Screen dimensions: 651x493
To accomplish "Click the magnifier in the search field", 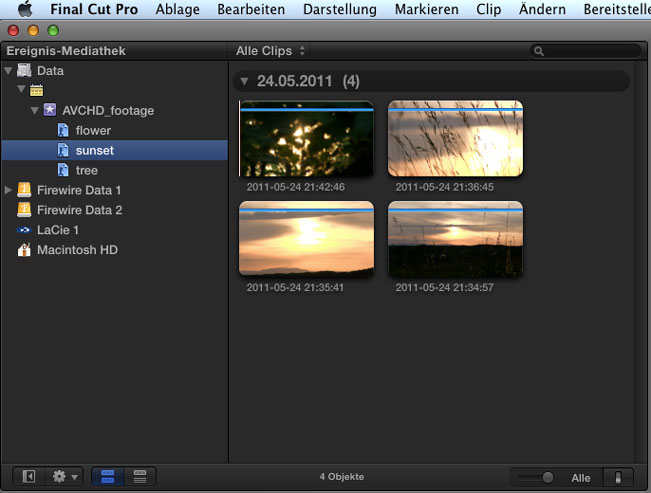I will click(x=540, y=51).
